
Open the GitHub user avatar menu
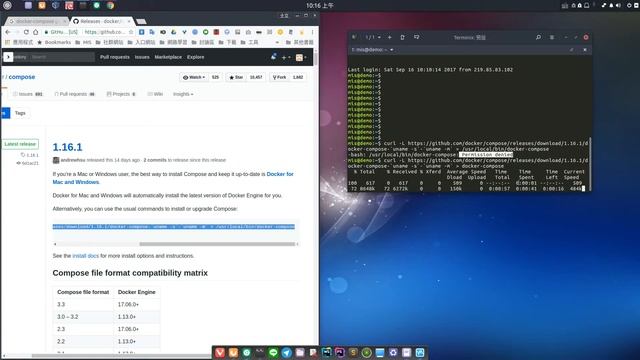[x=301, y=57]
